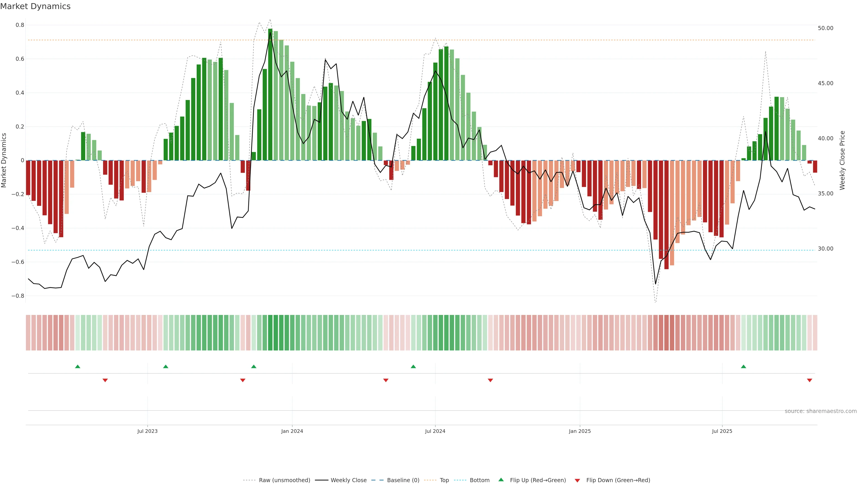The image size is (868, 488).
Task: Click the last green Flip Up marker near Jul 2025
Action: (x=743, y=366)
